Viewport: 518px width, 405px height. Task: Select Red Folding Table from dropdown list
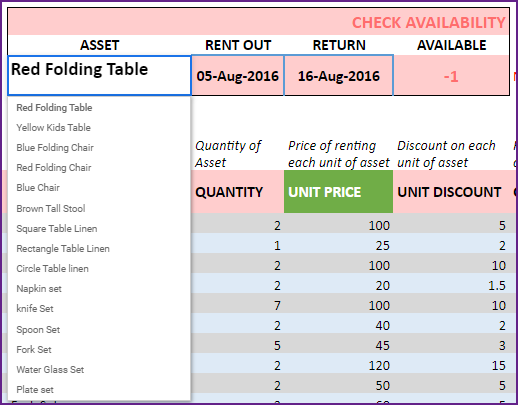(x=99, y=108)
